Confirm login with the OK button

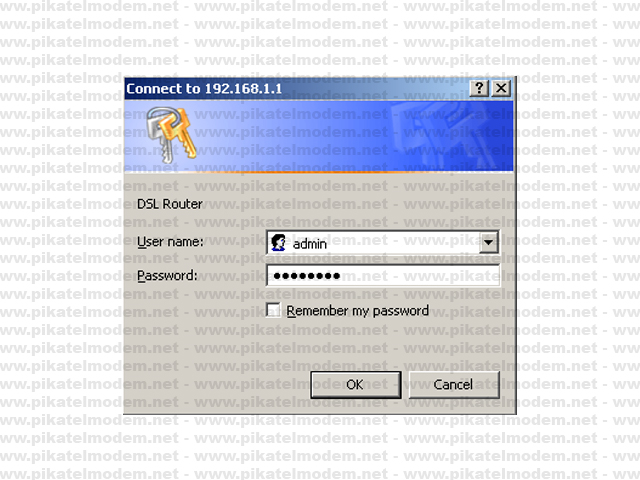click(356, 384)
